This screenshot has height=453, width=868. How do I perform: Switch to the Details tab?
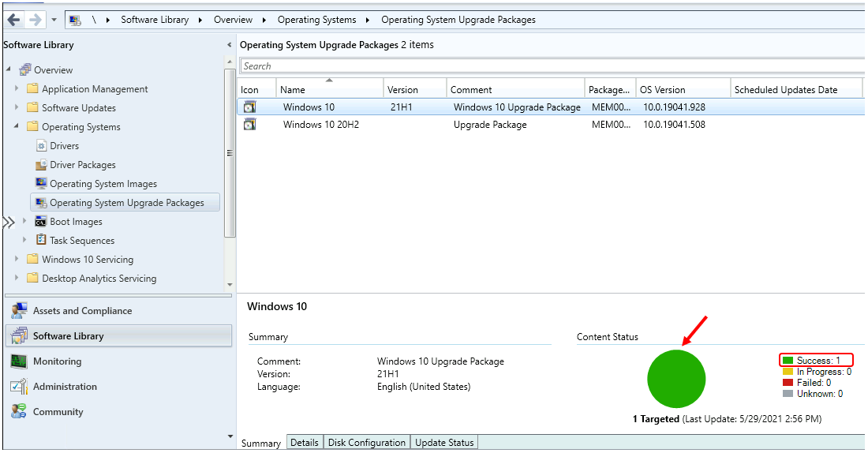(305, 443)
